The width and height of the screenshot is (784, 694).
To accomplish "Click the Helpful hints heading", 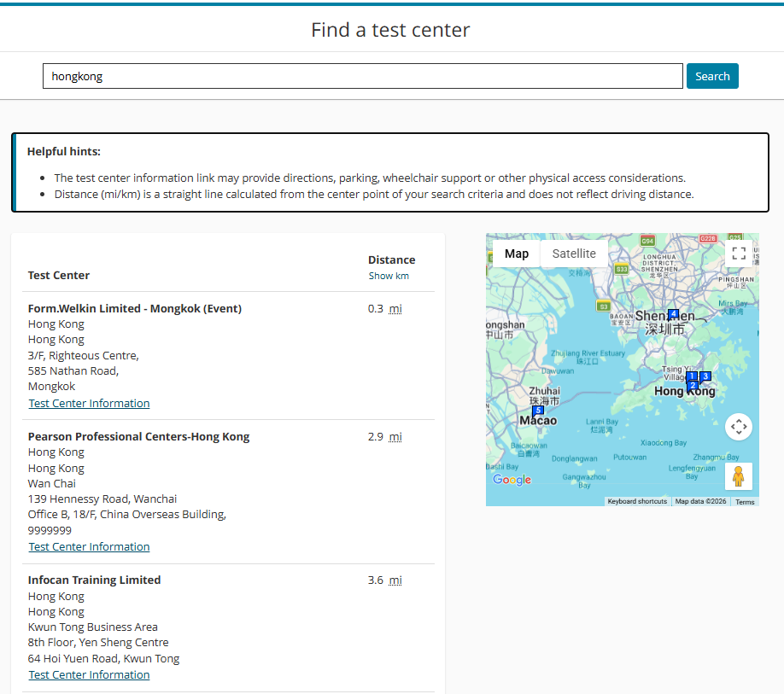I will pos(63,151).
